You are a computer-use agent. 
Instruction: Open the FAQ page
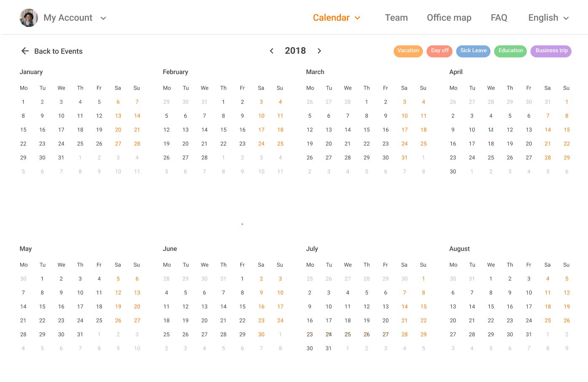pyautogui.click(x=499, y=18)
